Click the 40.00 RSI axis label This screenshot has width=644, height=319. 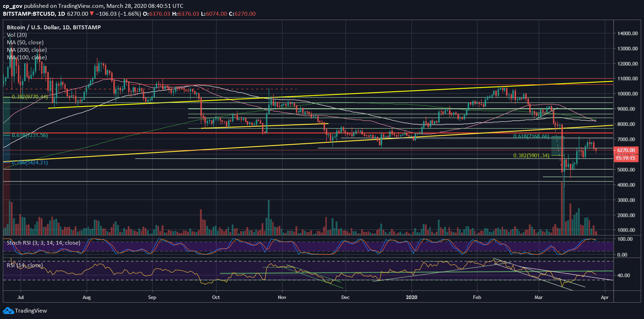[x=624, y=275]
